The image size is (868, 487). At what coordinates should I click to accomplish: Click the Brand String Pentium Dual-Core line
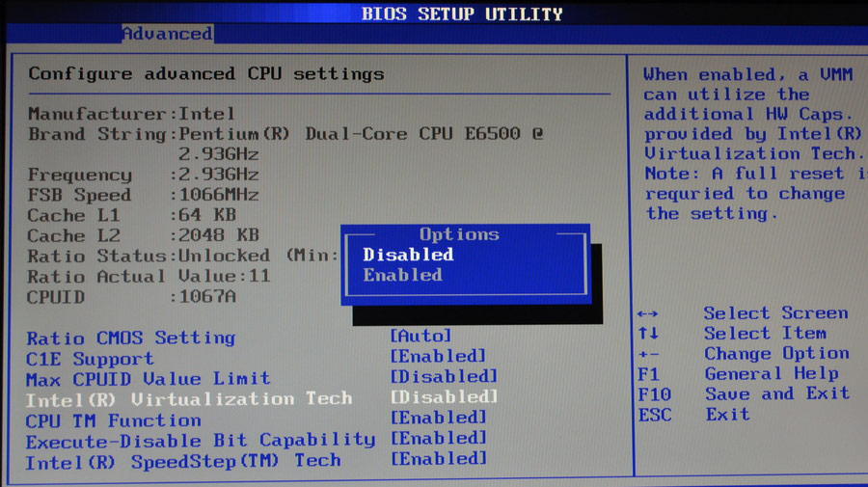point(285,133)
